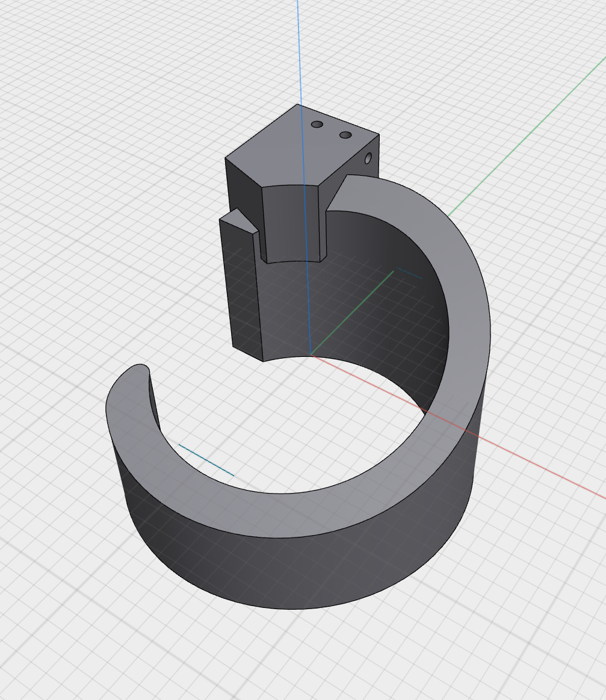Select the left hole on block top
Image resolution: width=606 pixels, height=700 pixels.
tap(317, 125)
